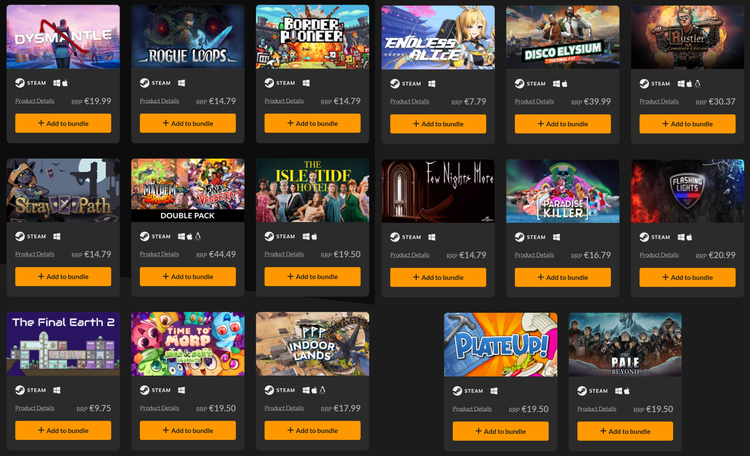The image size is (750, 456).
Task: Open Product Details for The Final Earth 2
Action: tap(34, 408)
